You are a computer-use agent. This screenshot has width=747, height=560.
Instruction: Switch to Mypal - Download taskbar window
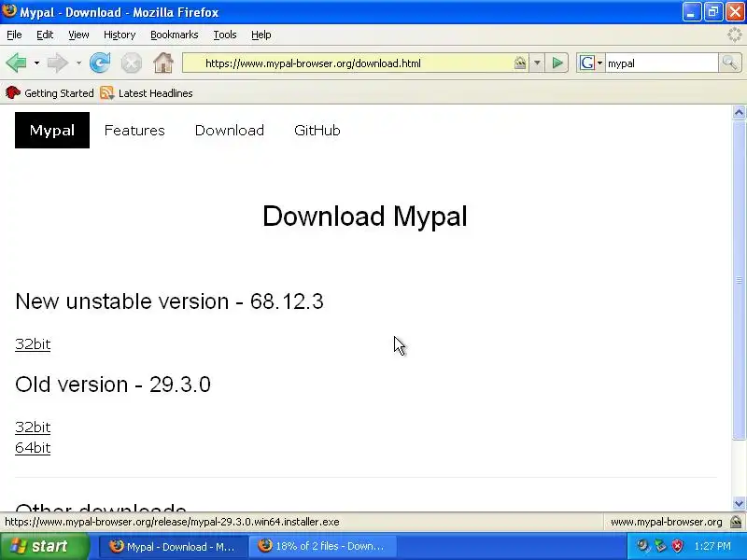pyautogui.click(x=174, y=547)
